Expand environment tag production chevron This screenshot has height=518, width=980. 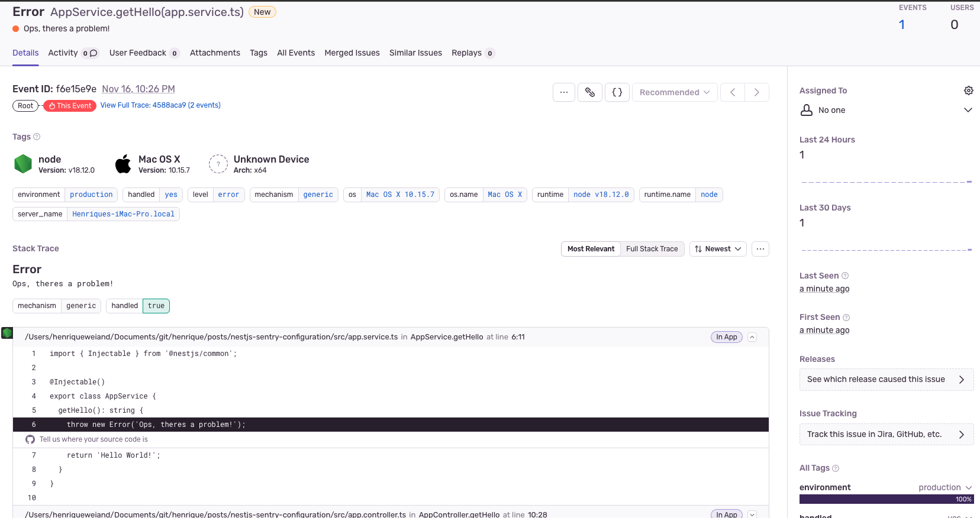point(969,488)
